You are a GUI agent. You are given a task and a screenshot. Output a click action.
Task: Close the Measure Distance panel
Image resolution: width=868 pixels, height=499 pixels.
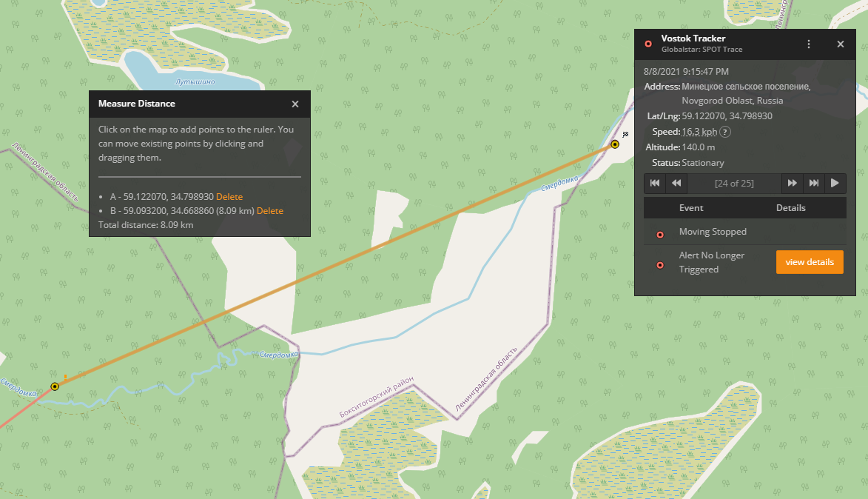click(295, 104)
